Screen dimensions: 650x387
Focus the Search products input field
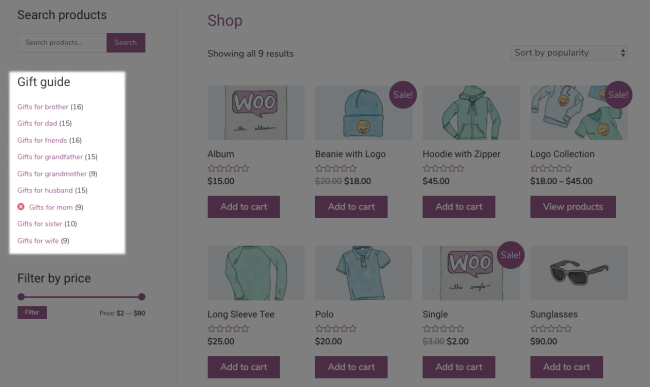62,43
